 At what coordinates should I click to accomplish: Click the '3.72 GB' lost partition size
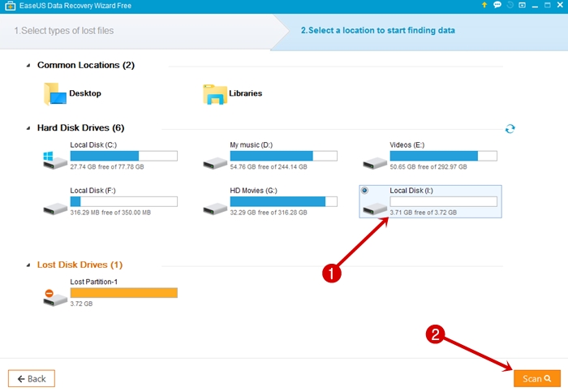coord(81,304)
